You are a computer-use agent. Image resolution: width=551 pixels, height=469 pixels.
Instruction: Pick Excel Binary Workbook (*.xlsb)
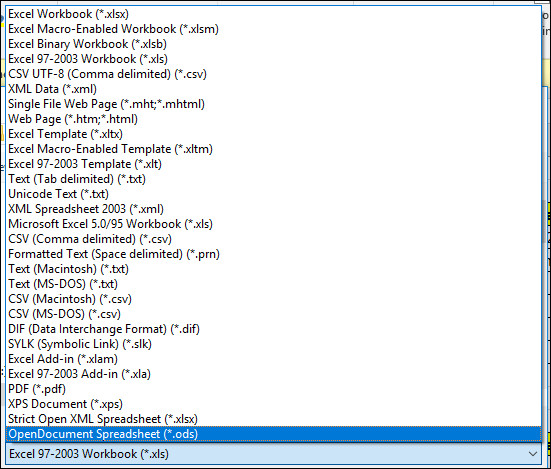(273, 44)
